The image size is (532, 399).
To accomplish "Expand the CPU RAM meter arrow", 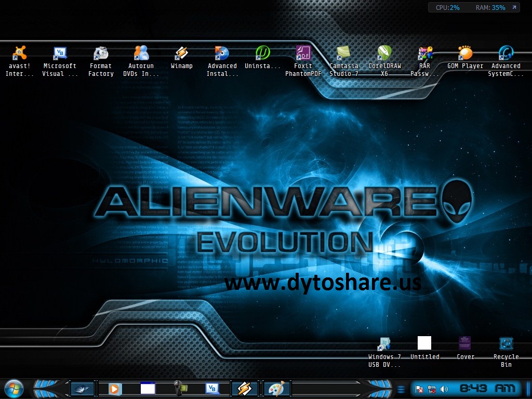I will coord(514,7).
